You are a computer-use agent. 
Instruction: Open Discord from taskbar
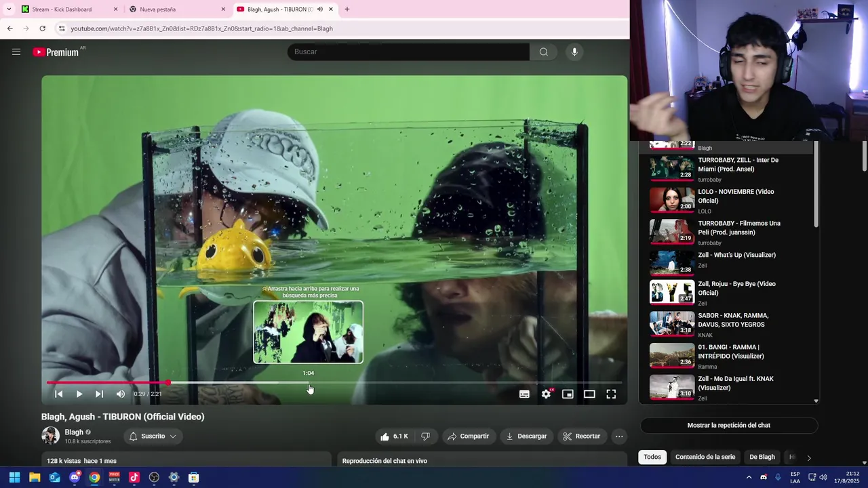pos(75,477)
